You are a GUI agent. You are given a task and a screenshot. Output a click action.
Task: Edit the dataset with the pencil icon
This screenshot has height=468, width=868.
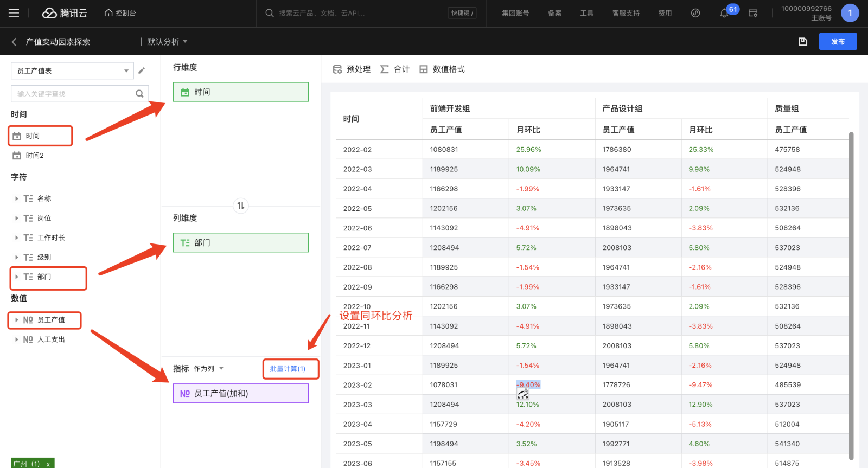click(x=142, y=70)
